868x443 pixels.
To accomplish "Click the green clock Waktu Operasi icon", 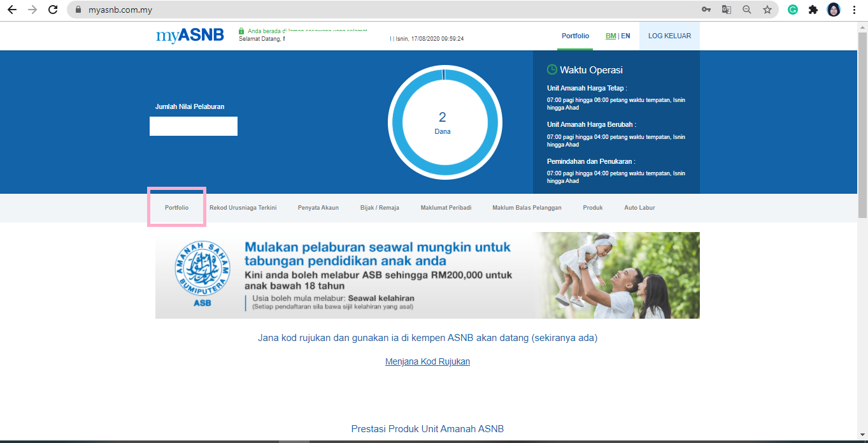I will point(552,69).
